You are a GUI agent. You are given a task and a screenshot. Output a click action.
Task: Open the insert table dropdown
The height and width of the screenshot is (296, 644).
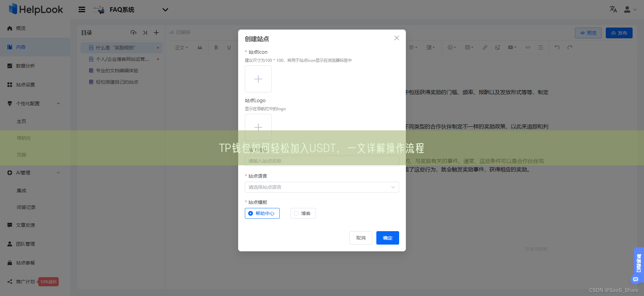click(x=469, y=47)
